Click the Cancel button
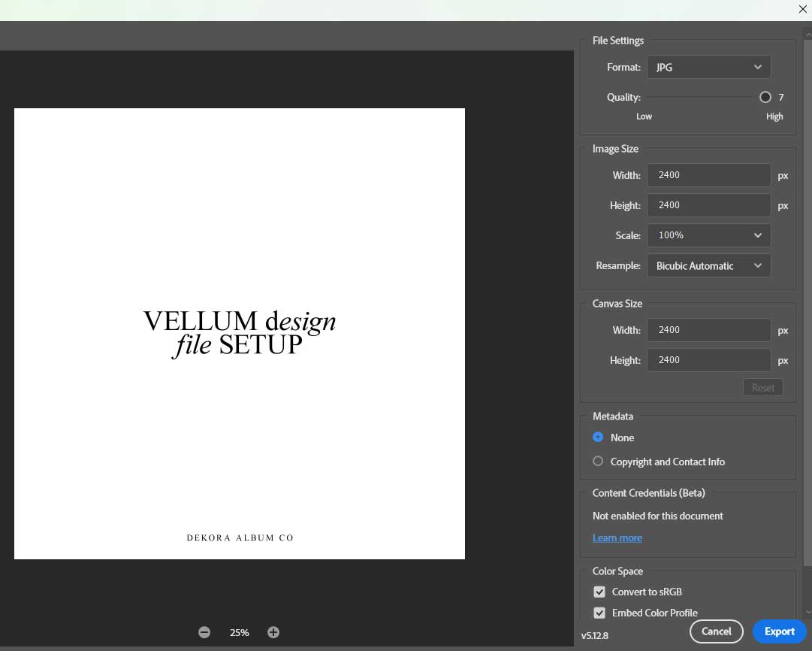 click(716, 631)
